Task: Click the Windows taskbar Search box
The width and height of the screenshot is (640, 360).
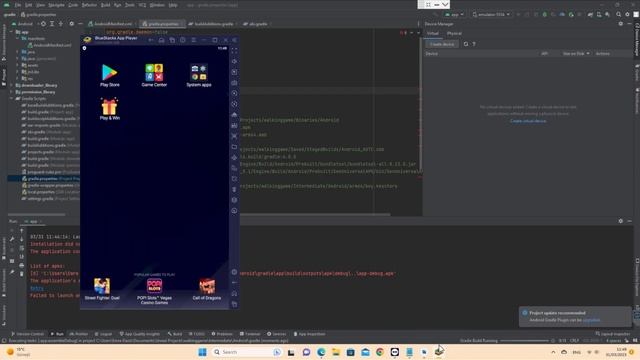Action: coord(246,352)
